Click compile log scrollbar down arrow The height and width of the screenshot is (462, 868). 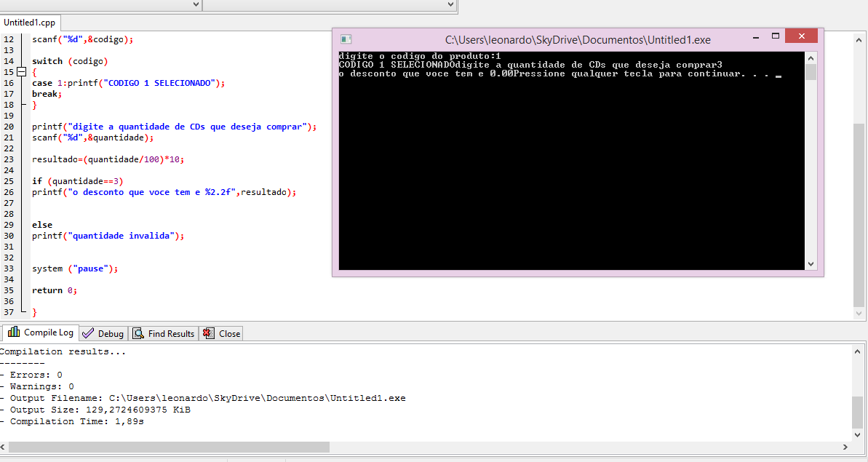pyautogui.click(x=858, y=434)
